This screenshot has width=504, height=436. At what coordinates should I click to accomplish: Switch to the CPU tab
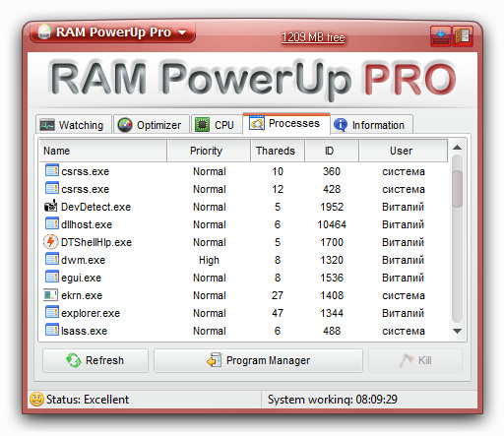pyautogui.click(x=217, y=125)
